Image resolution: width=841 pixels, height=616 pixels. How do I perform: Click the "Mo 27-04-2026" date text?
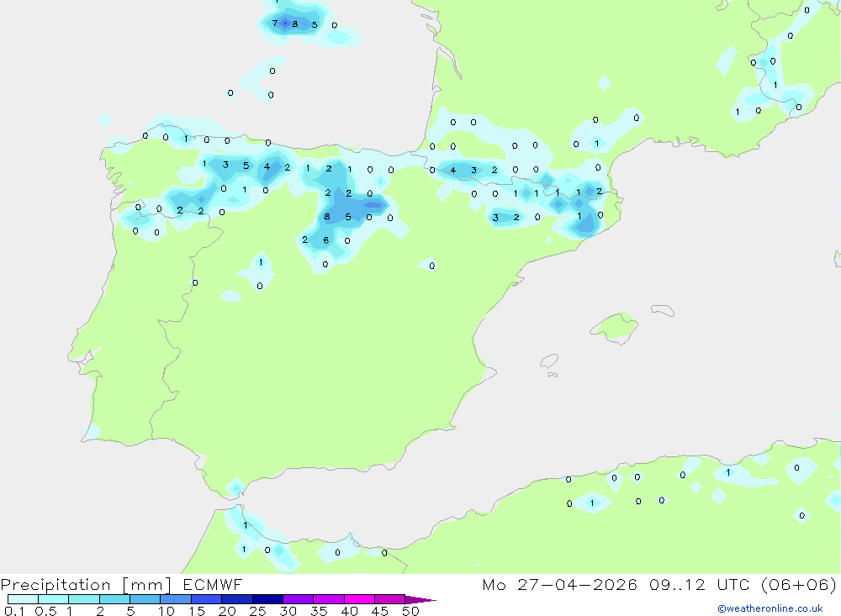559,584
